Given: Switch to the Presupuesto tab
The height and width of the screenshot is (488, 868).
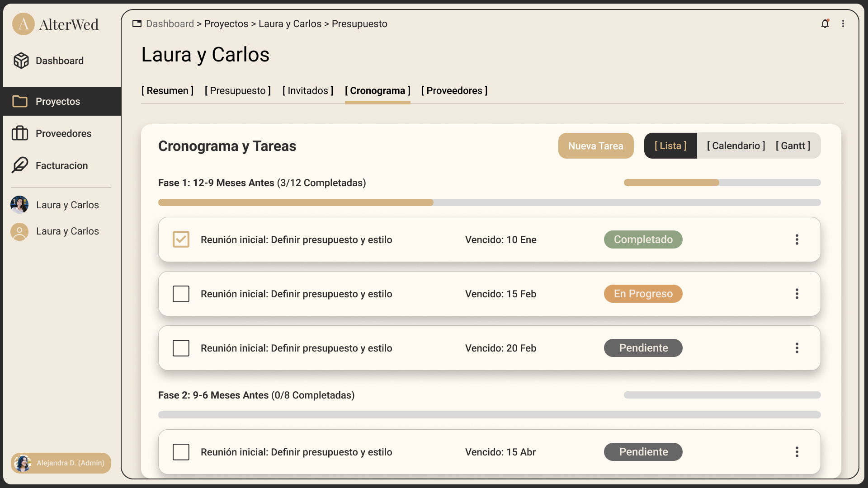Looking at the screenshot, I should 238,90.
